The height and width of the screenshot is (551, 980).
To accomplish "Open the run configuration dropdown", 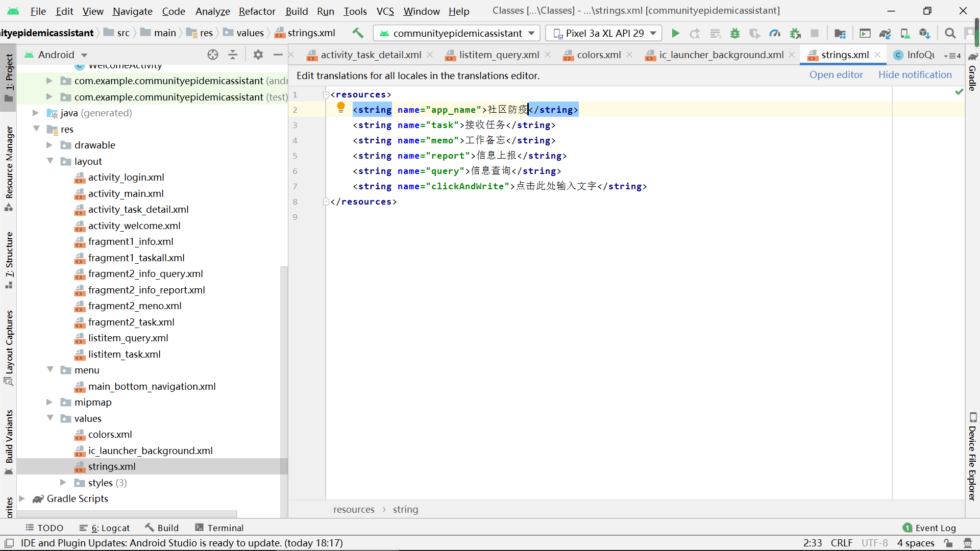I will (x=457, y=33).
